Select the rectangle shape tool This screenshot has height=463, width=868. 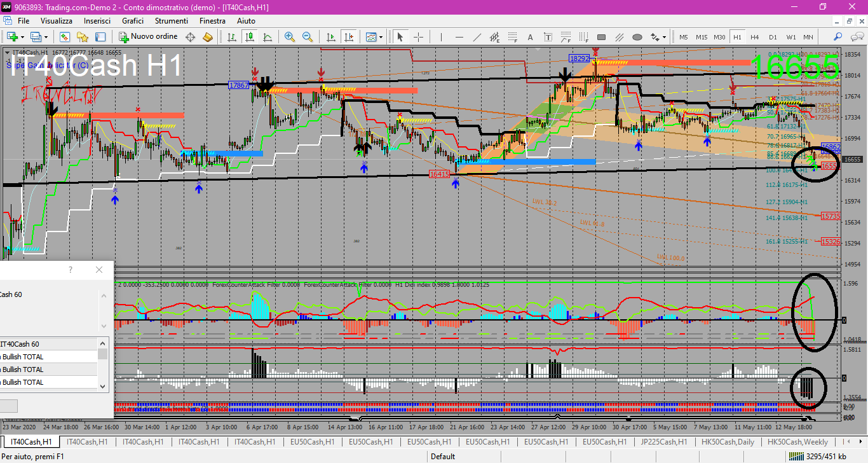tap(601, 37)
